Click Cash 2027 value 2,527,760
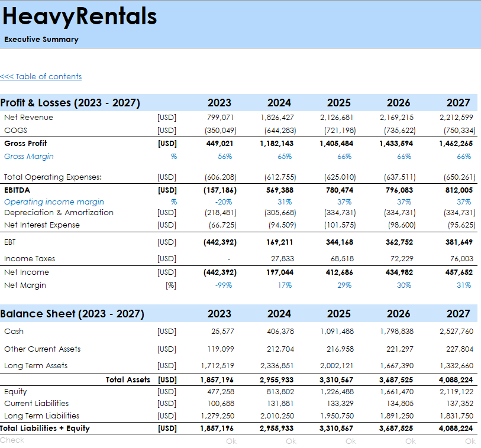 456,331
